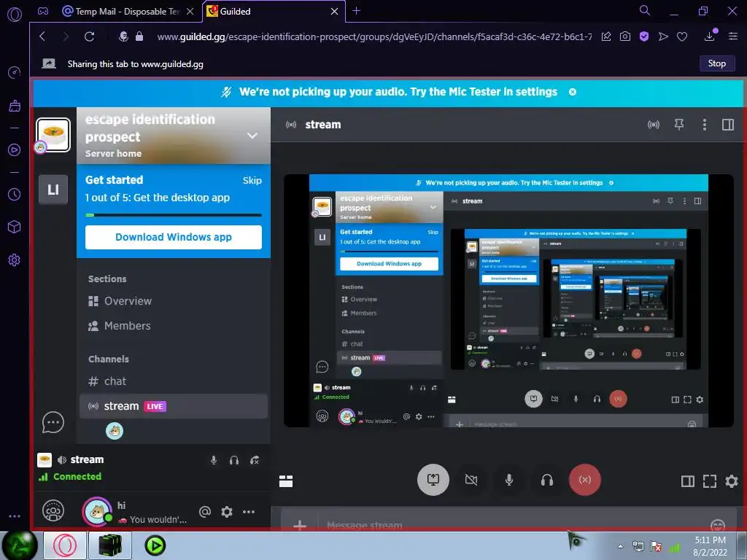Search tabs using the magnifier icon
The height and width of the screenshot is (560, 747).
pos(645,10)
